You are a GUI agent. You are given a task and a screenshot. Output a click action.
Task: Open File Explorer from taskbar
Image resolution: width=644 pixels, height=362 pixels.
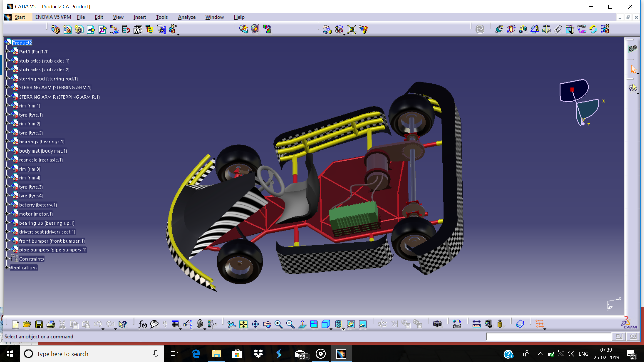coord(217,354)
